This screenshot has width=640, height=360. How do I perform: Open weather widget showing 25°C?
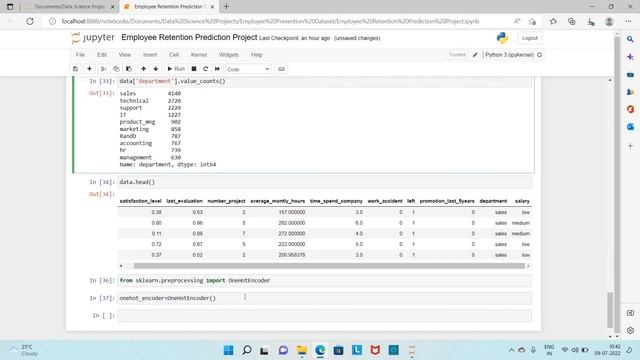[x=23, y=350]
